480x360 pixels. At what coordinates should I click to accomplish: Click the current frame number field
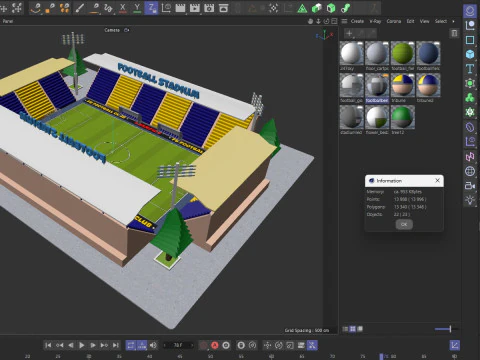[179, 345]
